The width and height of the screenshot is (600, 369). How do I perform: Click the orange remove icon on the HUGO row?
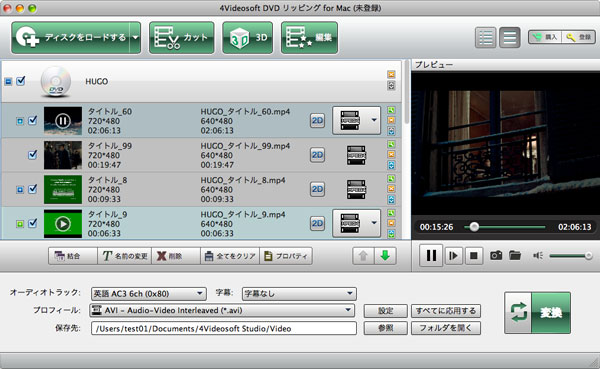tap(391, 74)
